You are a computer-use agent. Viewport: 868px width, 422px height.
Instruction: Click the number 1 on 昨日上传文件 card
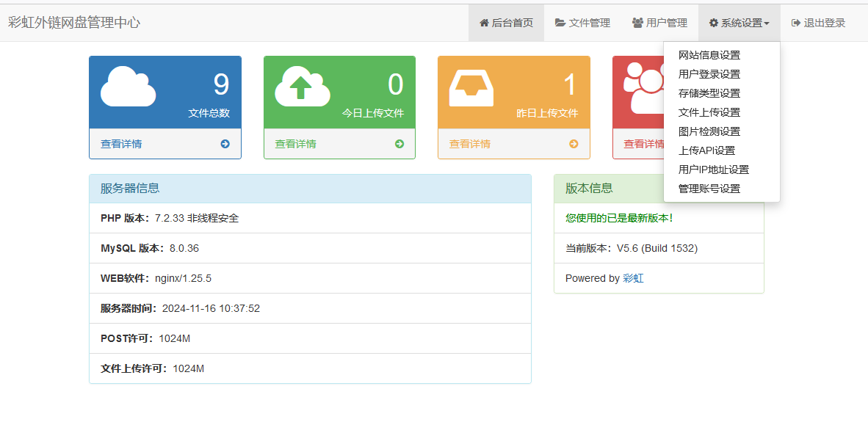tap(570, 84)
